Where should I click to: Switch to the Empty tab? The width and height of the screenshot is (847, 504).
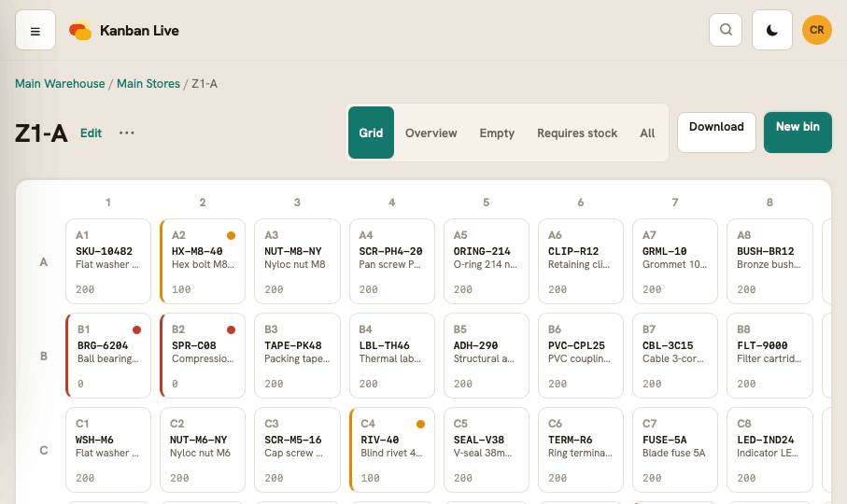click(x=497, y=133)
